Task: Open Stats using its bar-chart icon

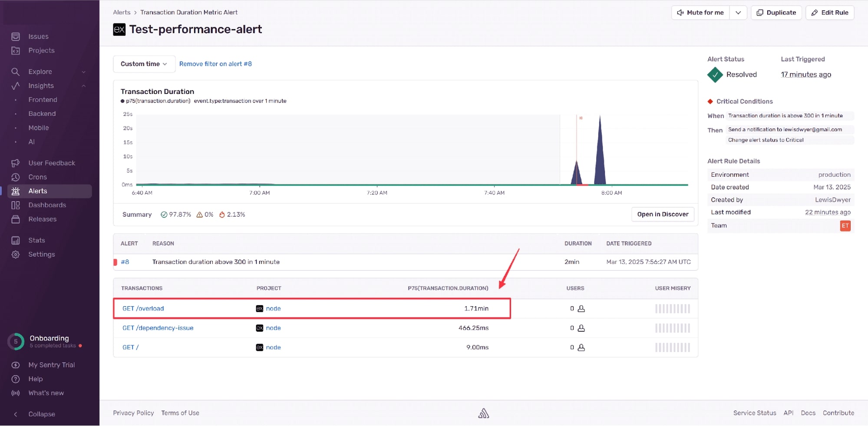Action: tap(16, 240)
